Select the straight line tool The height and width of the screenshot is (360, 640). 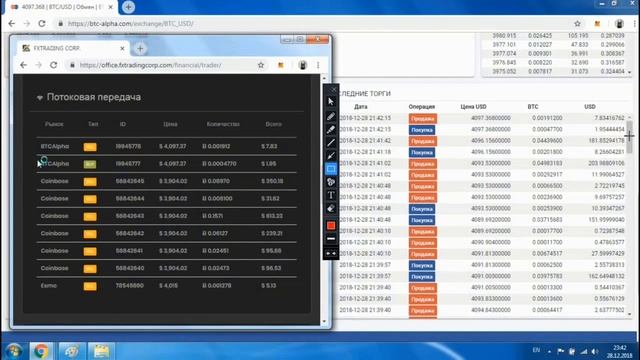331,143
